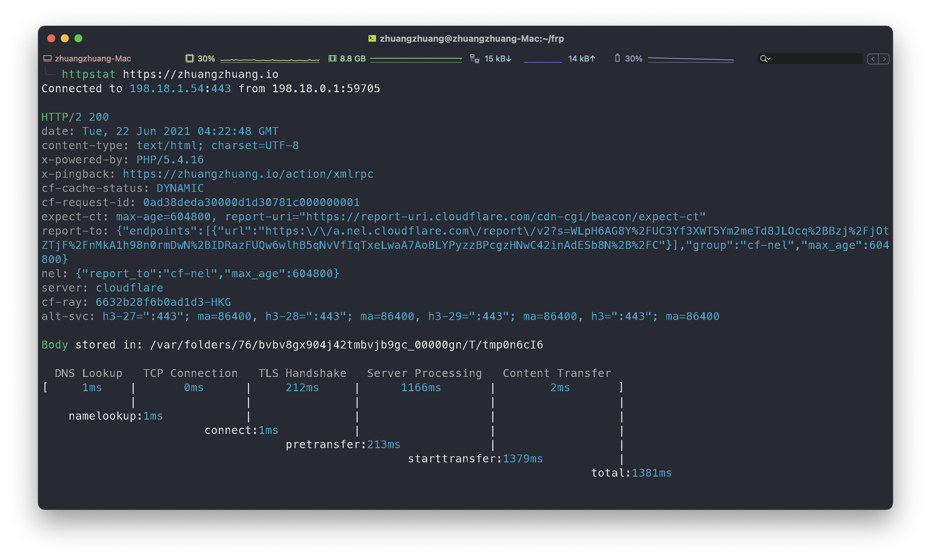
Task: Click the 15 kB download rate
Action: [498, 59]
